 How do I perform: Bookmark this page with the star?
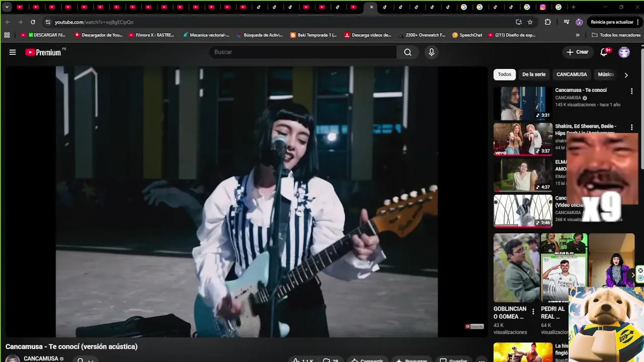coord(530,22)
